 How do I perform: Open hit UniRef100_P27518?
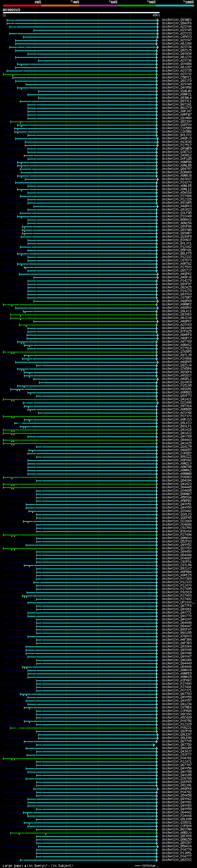177,349
